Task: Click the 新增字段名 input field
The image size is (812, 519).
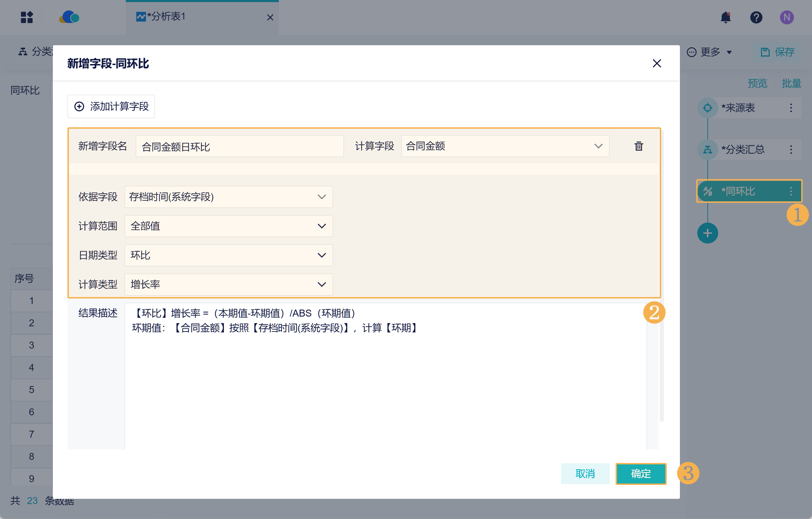Action: [x=239, y=146]
